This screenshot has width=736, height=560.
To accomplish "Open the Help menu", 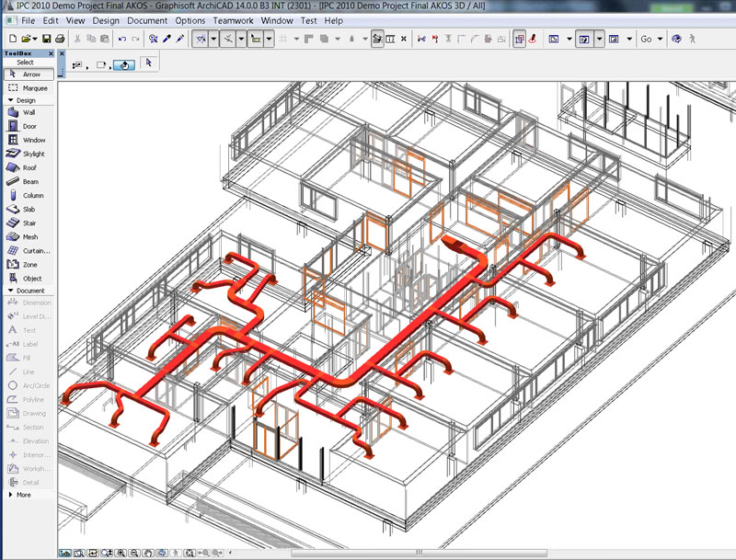I will click(x=334, y=20).
